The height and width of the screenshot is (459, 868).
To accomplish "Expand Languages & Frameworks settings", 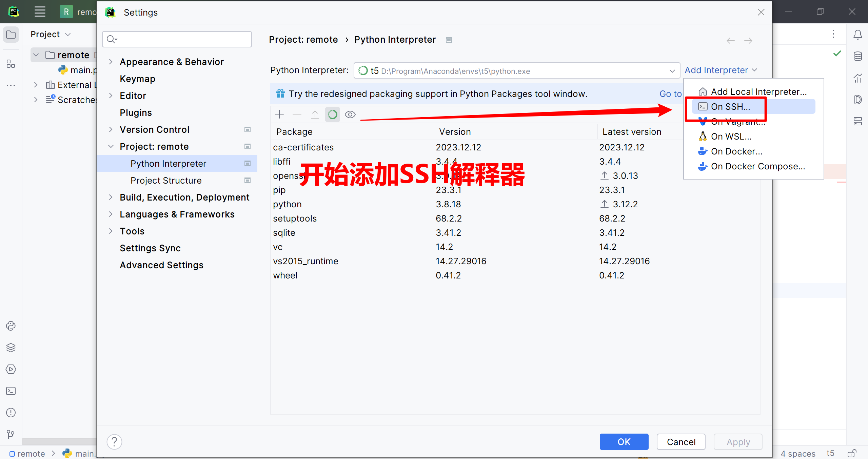I will 111,214.
